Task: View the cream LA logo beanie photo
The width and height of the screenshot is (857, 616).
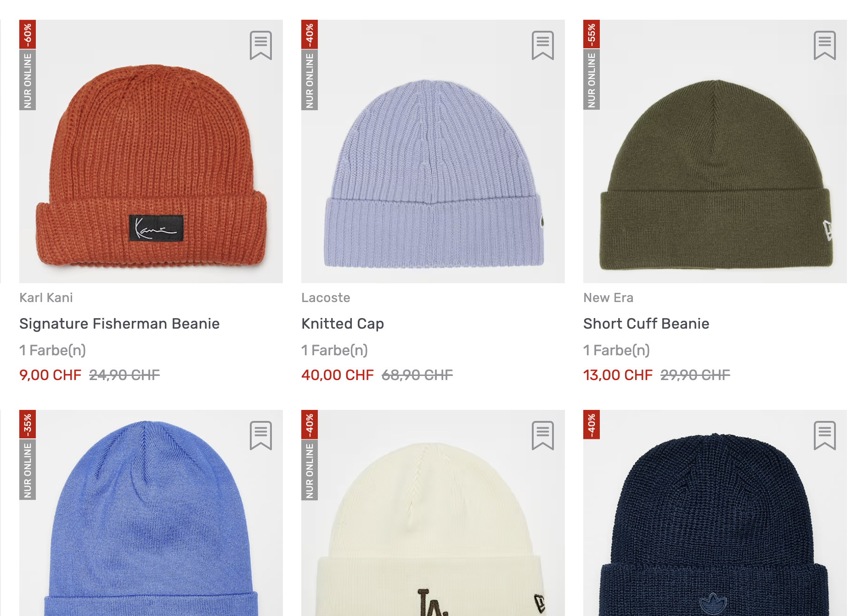Action: pyautogui.click(x=433, y=513)
